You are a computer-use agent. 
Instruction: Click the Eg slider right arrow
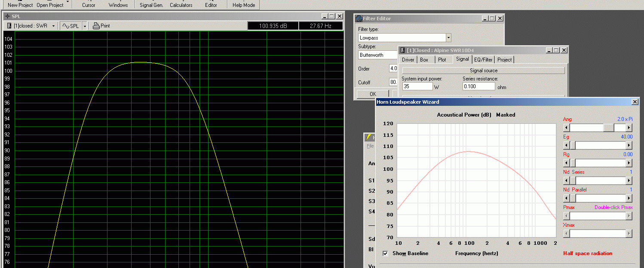tap(629, 145)
